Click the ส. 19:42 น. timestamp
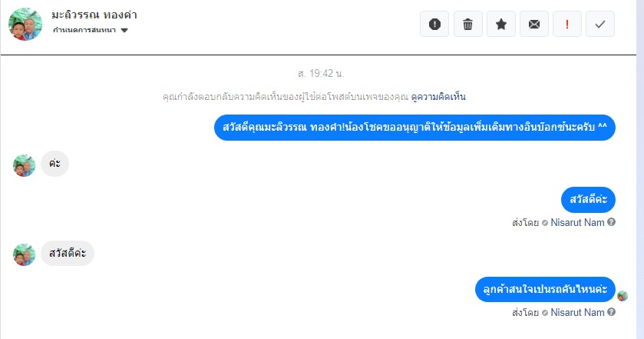Viewport: 644px width, 339px height. (321, 74)
